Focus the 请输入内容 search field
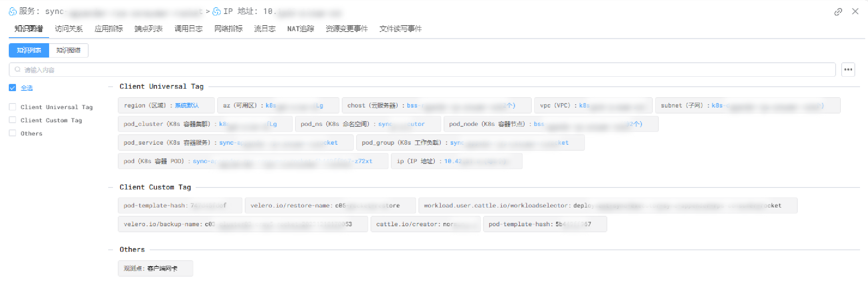The width and height of the screenshot is (868, 295). pos(422,70)
